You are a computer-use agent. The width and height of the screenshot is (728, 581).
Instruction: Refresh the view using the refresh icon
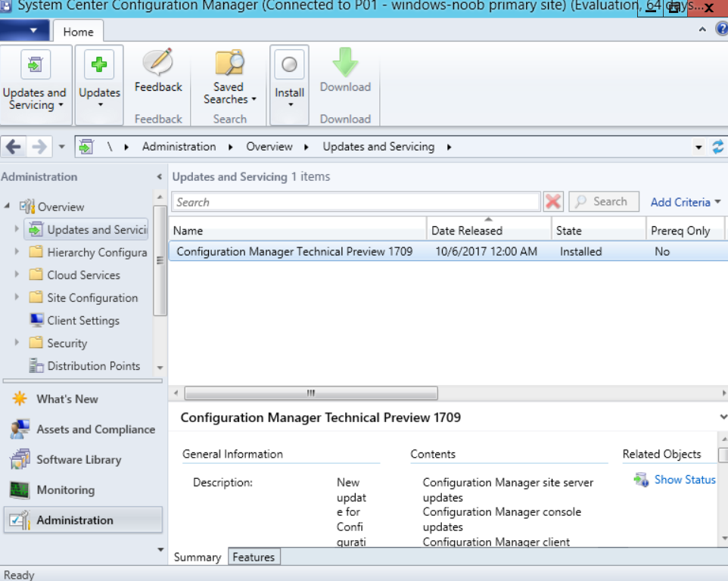[x=718, y=147]
